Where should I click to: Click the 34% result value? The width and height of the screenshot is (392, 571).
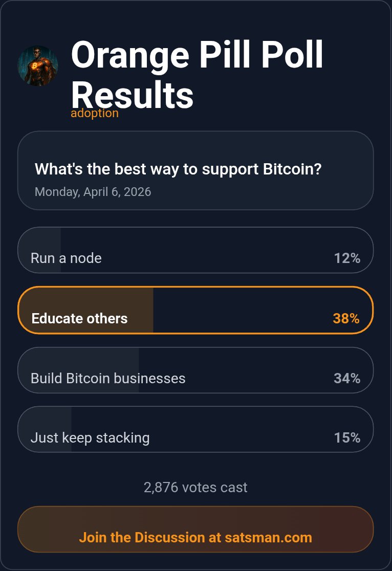[x=347, y=378]
